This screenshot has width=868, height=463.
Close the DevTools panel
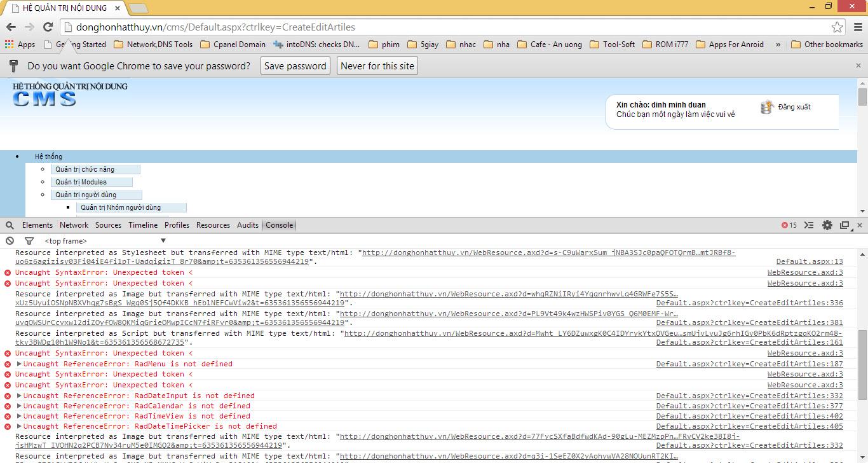(860, 225)
